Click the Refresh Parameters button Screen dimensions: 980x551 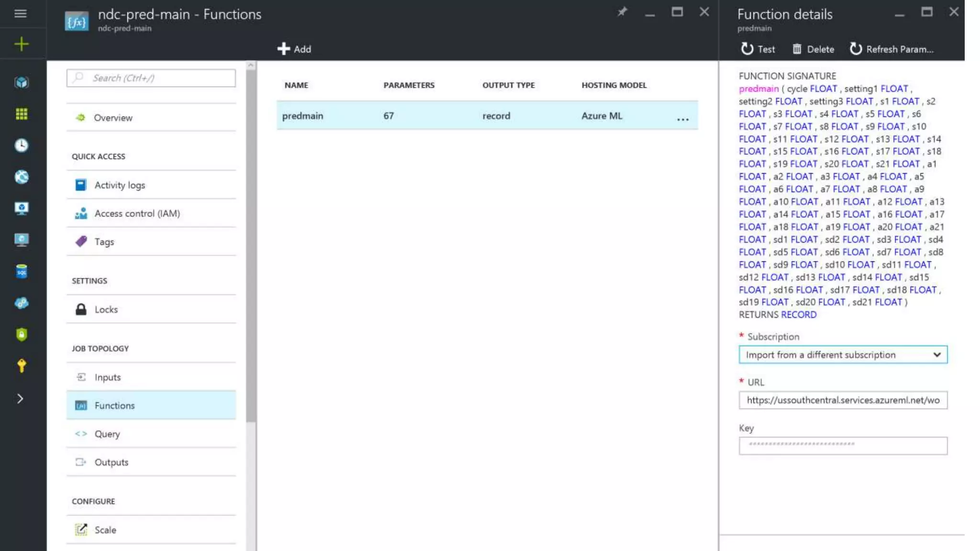[891, 49]
